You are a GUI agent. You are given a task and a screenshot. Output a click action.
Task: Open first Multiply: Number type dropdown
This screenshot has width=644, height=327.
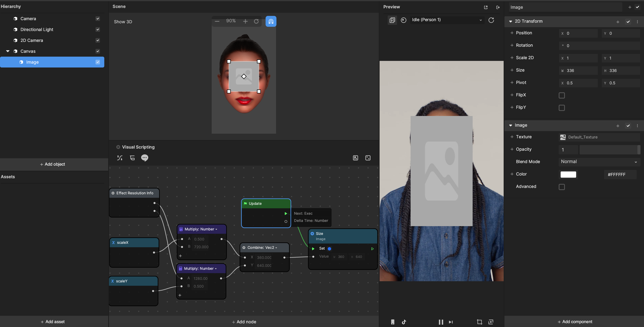(216, 229)
